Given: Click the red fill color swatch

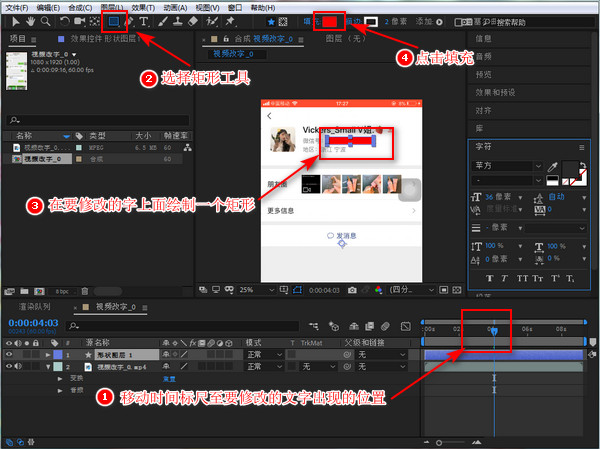Looking at the screenshot, I should coord(331,21).
